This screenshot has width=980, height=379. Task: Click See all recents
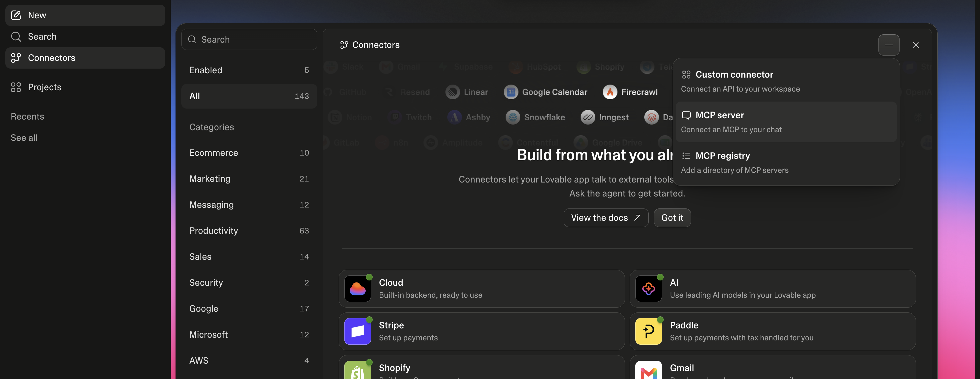(24, 138)
